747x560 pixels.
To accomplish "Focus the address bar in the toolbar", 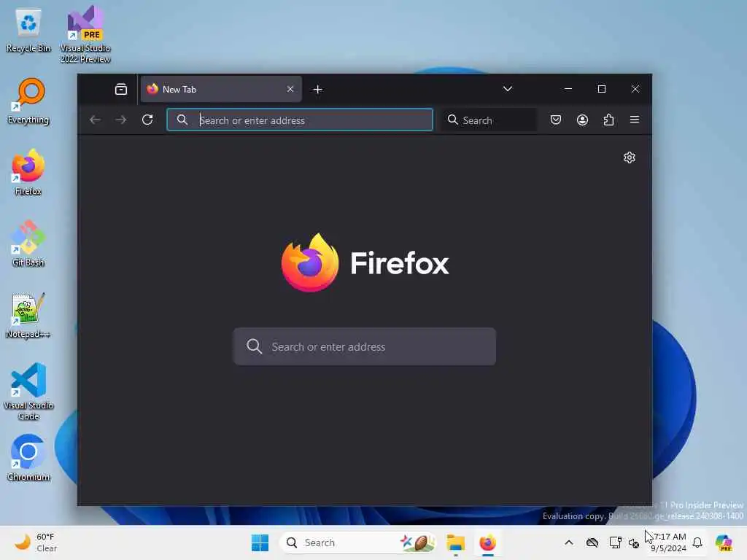I will [x=300, y=120].
